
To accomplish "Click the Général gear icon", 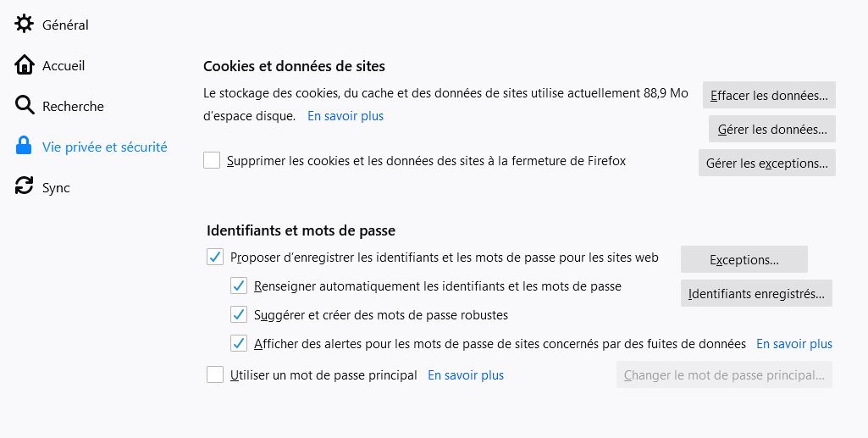I will coord(25,25).
